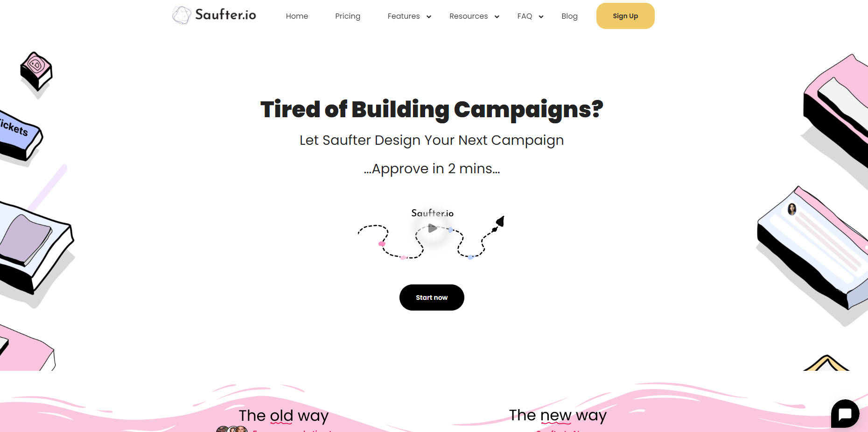Click the blue Tickets block illustration
This screenshot has height=432, width=868.
click(19, 135)
